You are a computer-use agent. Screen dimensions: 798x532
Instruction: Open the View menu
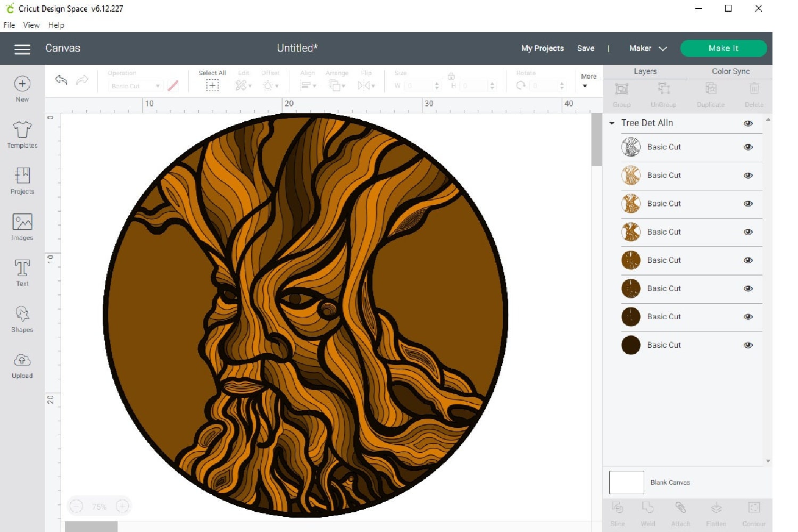tap(31, 24)
